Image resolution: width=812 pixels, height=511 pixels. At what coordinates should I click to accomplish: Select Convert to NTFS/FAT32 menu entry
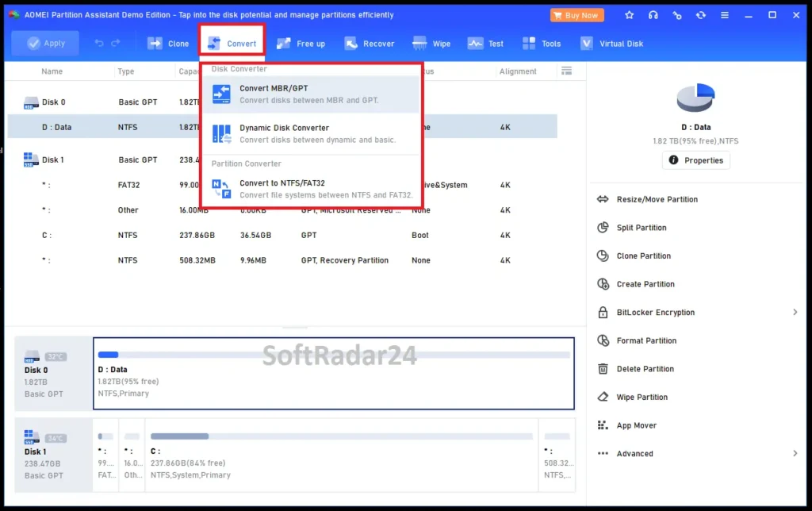[x=311, y=189]
